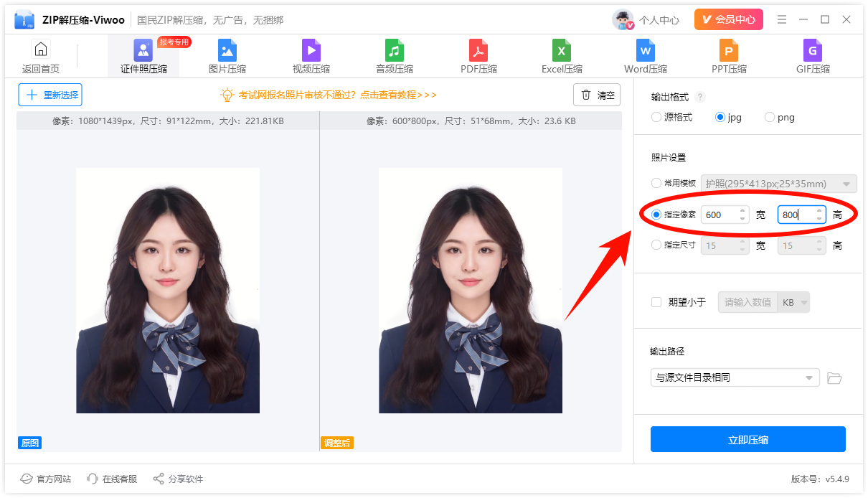
Task: Select the 源格式 output format
Action: 656,117
